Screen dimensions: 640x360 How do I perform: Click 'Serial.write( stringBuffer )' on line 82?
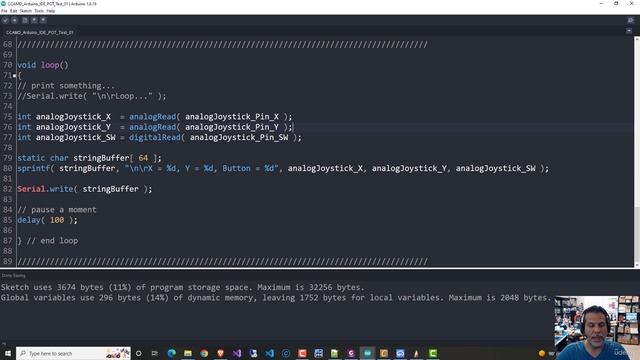coord(84,189)
